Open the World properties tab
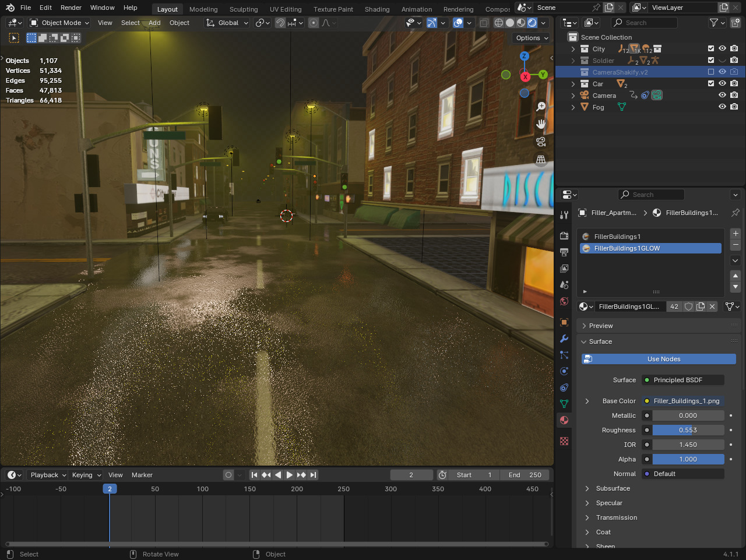The height and width of the screenshot is (560, 746). pos(564,301)
